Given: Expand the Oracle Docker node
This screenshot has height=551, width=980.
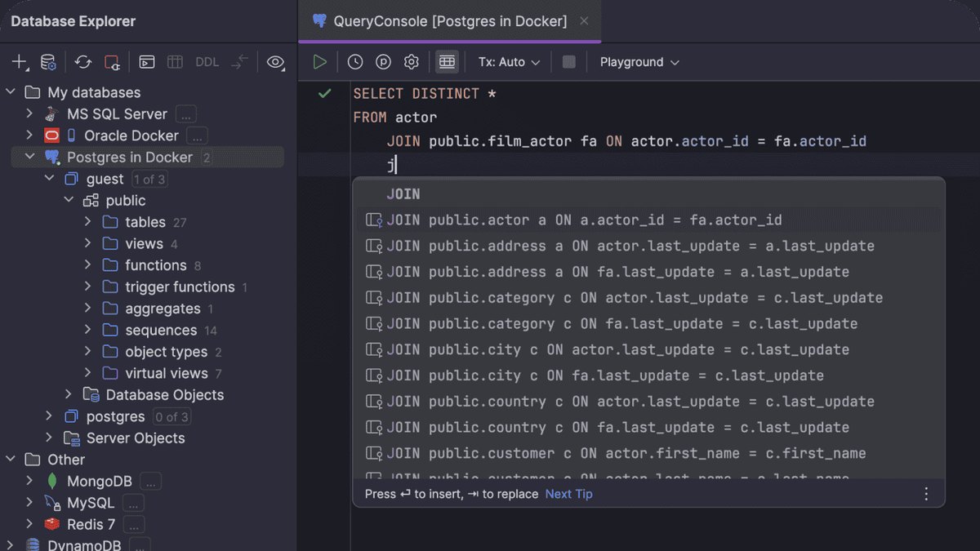Looking at the screenshot, I should 30,136.
